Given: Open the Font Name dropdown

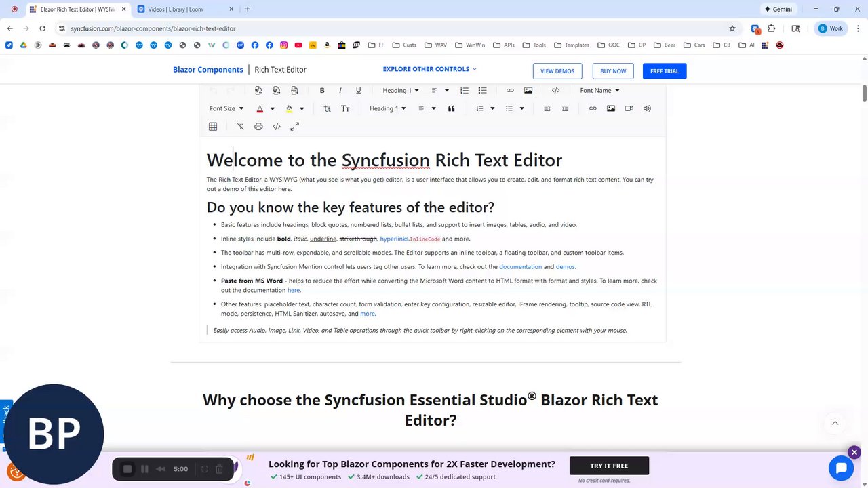Looking at the screenshot, I should tap(599, 90).
